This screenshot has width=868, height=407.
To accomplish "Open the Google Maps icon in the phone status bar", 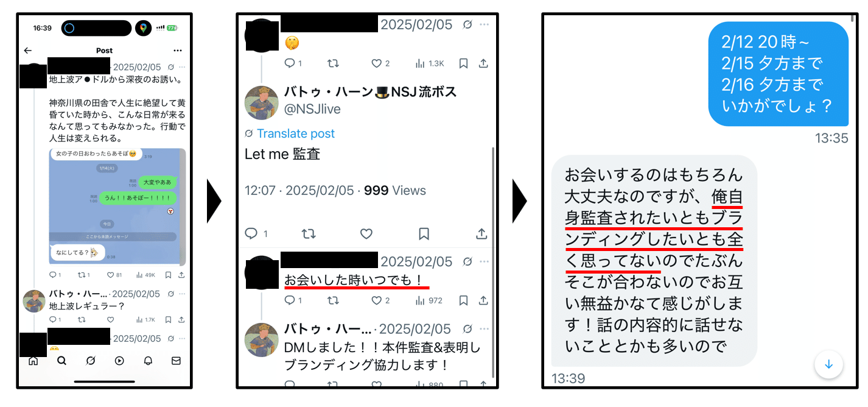I will tap(143, 28).
